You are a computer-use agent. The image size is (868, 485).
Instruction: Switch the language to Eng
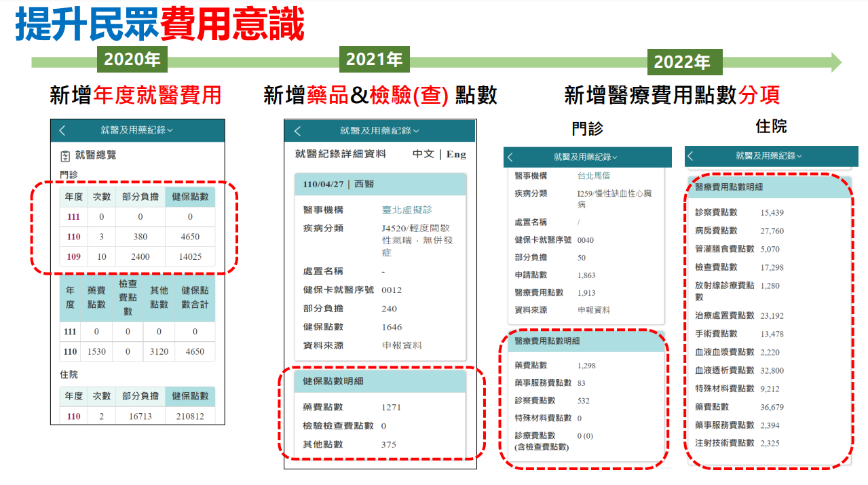pos(456,154)
